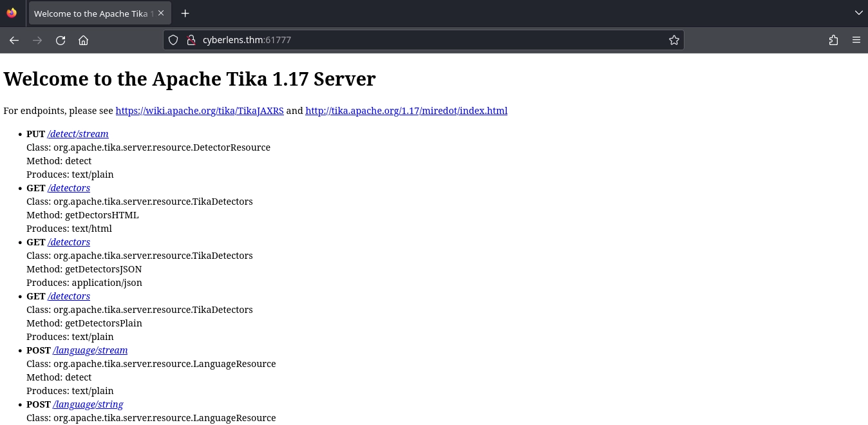Screen dimensions: 868x425
Task: Click the browser back arrow
Action: (14, 40)
